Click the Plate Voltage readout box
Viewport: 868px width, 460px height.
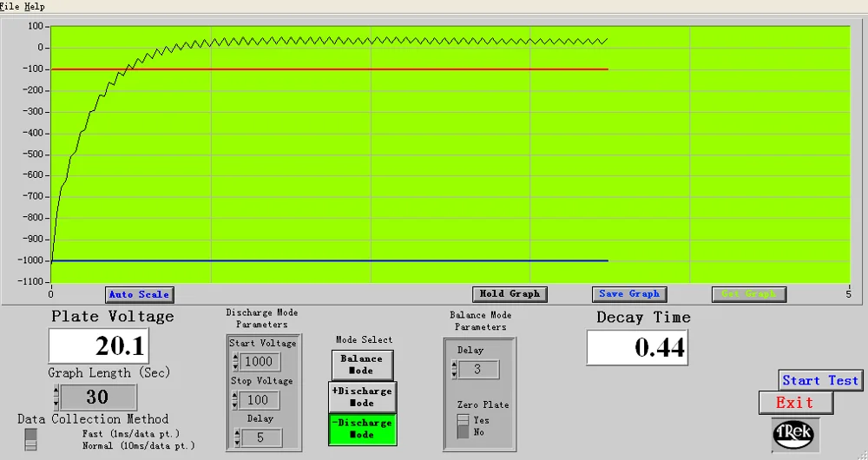pyautogui.click(x=98, y=346)
